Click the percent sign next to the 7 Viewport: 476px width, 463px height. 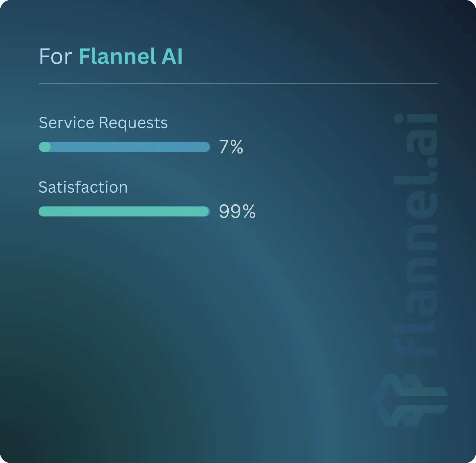236,147
